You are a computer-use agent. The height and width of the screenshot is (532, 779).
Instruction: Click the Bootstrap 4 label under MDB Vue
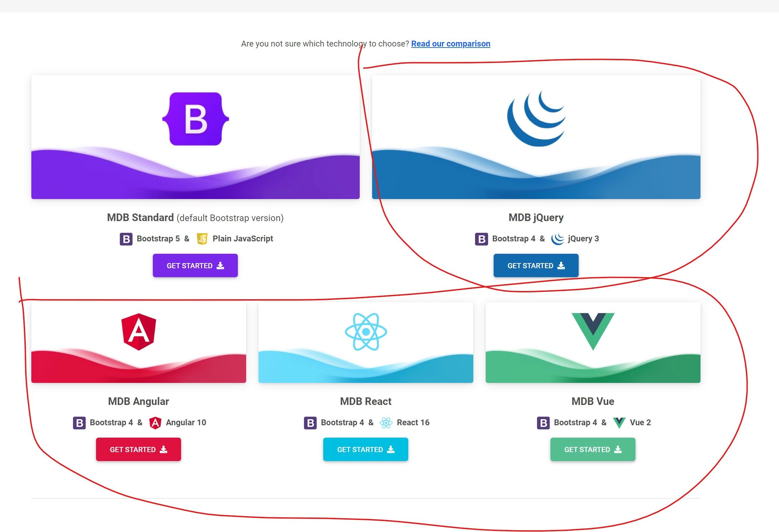(575, 423)
